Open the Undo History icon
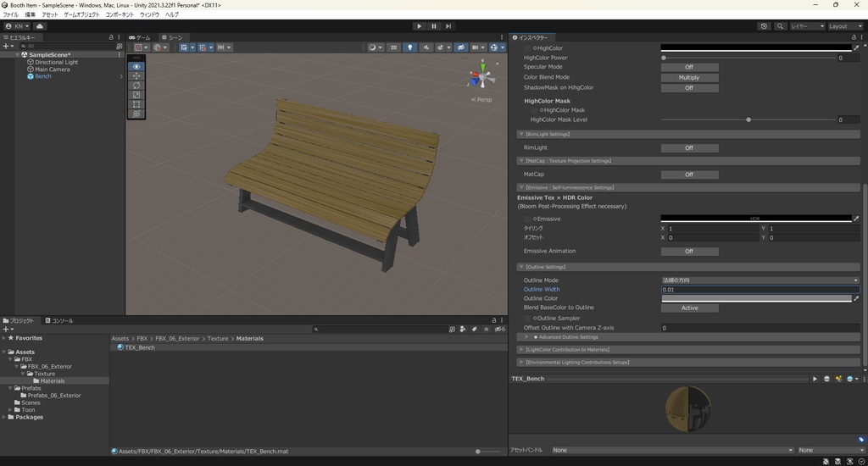The height and width of the screenshot is (466, 868). pos(764,26)
